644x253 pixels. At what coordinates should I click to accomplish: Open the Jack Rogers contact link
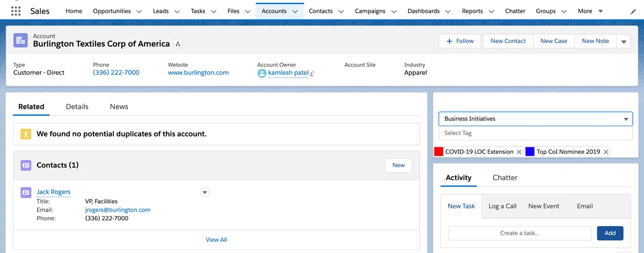pos(54,192)
